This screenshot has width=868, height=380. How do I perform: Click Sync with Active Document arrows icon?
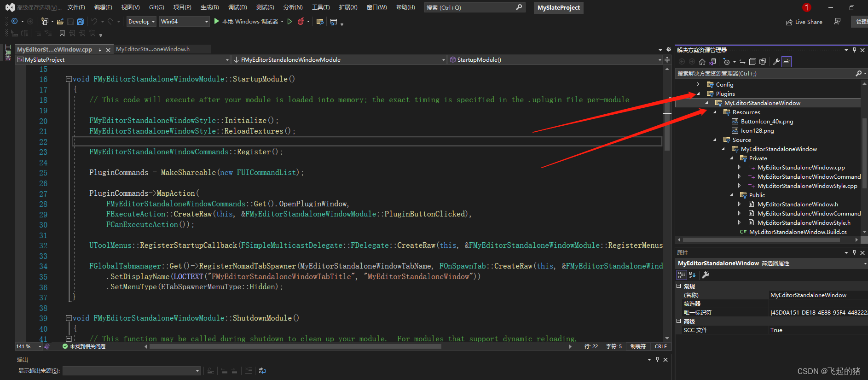coord(742,62)
